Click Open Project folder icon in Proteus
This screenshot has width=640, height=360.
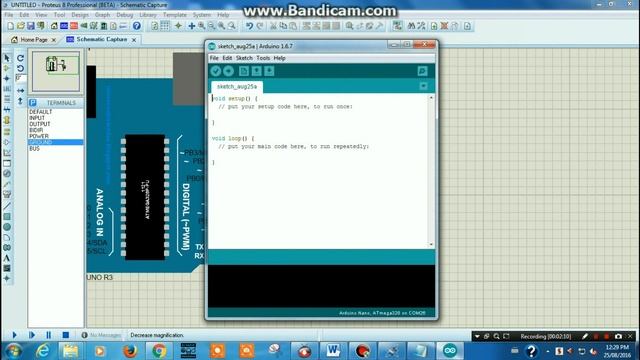click(21, 26)
